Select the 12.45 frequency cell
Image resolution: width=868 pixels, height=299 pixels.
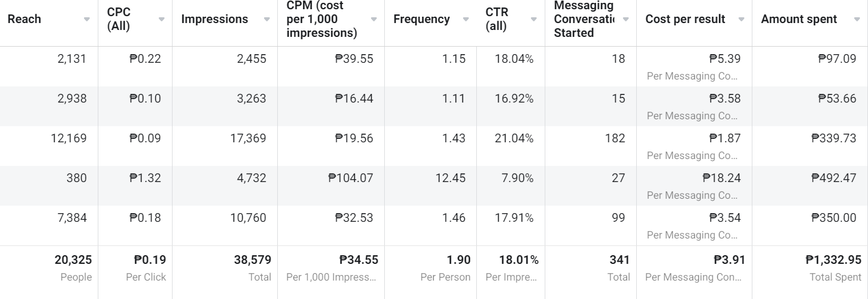[x=450, y=178]
